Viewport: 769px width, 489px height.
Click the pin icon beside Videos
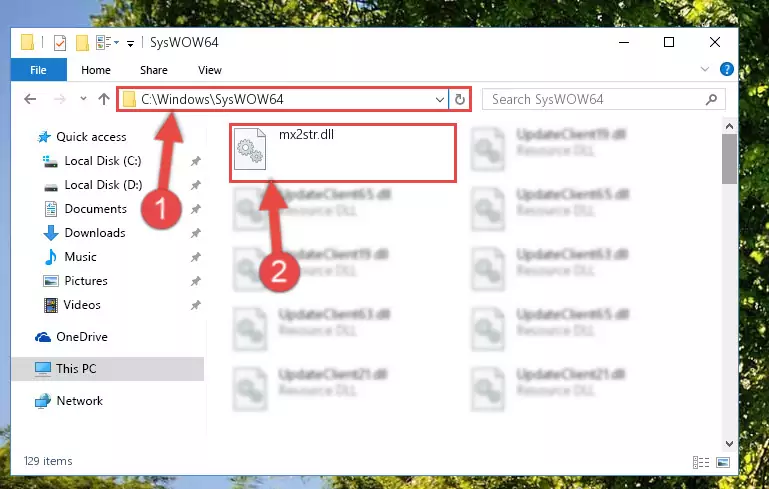[x=196, y=305]
